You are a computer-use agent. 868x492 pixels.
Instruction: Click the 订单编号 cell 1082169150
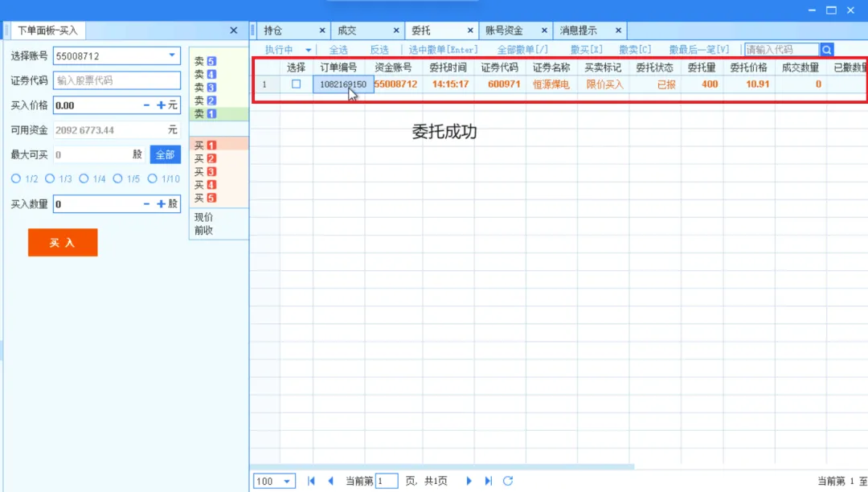343,84
